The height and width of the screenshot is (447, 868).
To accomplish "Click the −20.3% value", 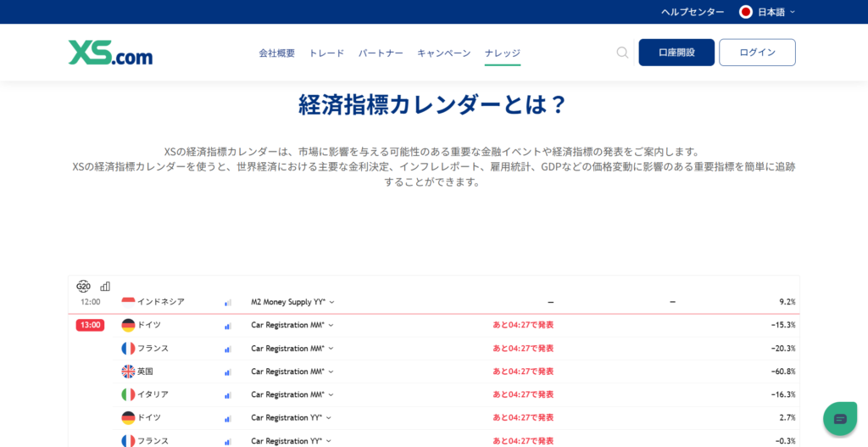I will (783, 349).
